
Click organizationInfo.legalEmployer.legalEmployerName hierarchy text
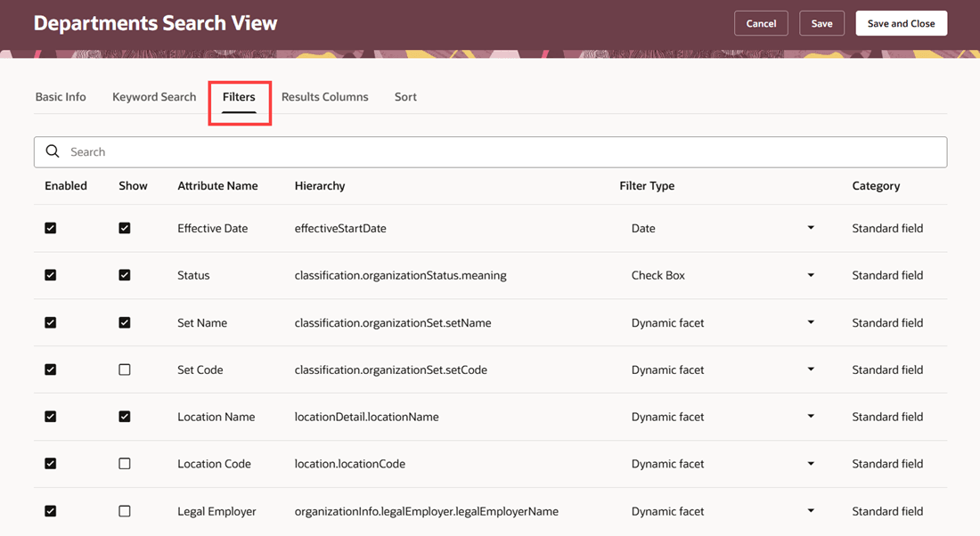(x=426, y=511)
